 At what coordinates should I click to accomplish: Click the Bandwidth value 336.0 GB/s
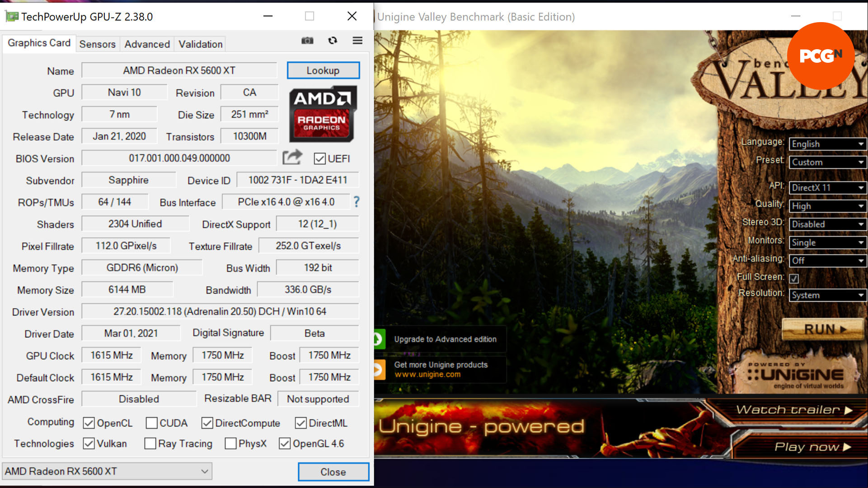pyautogui.click(x=308, y=289)
